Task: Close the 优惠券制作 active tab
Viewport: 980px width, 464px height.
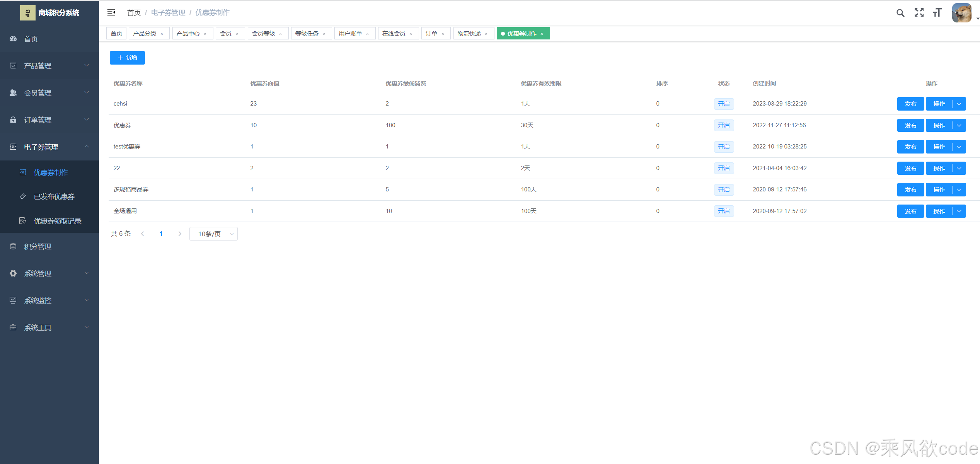Action: pos(542,34)
